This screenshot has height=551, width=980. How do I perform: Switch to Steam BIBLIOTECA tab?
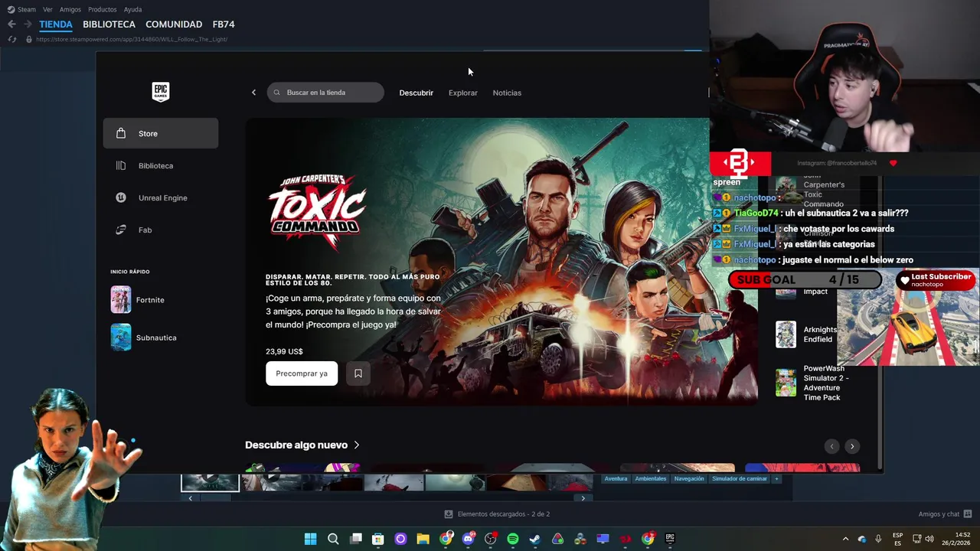[109, 24]
